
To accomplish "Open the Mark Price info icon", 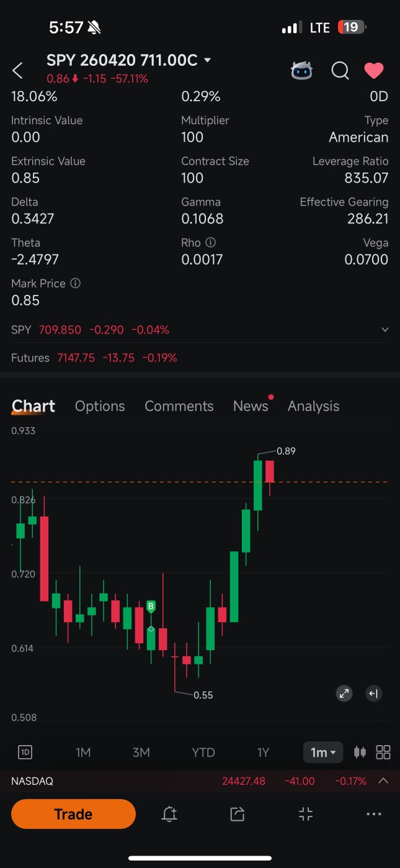I will (76, 283).
